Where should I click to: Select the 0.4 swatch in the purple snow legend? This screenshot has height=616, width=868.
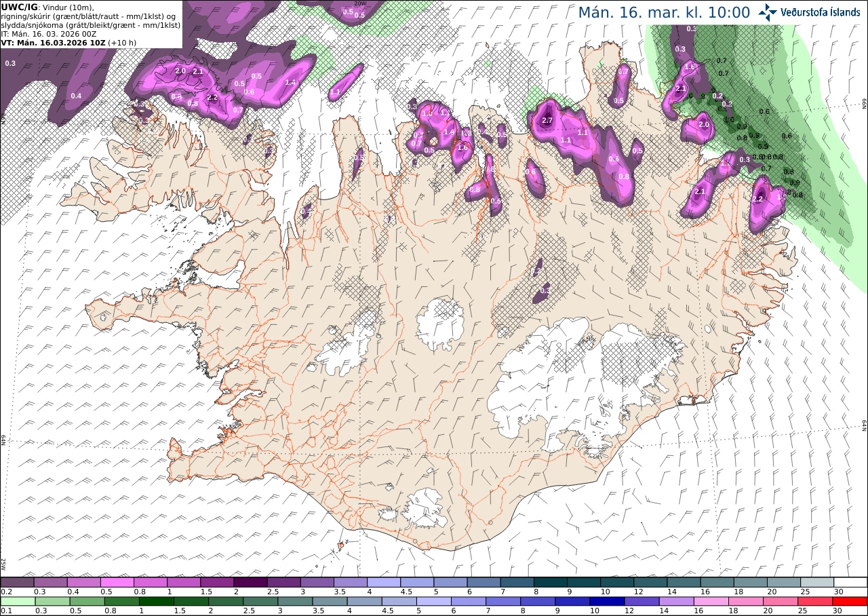click(x=83, y=582)
